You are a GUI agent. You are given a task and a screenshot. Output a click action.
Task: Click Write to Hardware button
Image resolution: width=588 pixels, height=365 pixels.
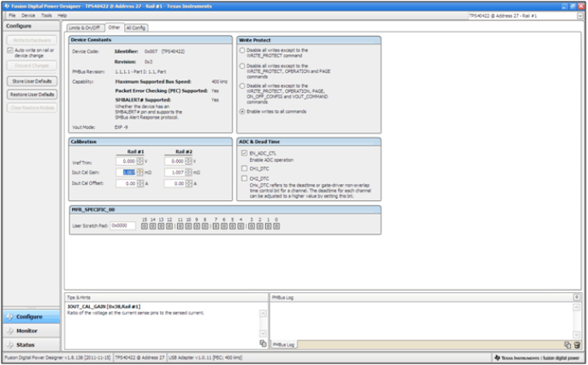tap(32, 40)
